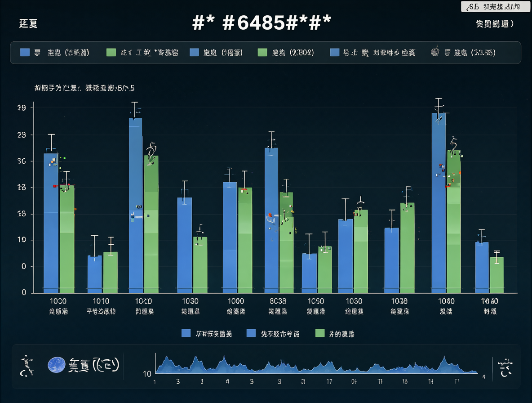Click the "#6485" chart title
The width and height of the screenshot is (532, 403).
pos(262,23)
